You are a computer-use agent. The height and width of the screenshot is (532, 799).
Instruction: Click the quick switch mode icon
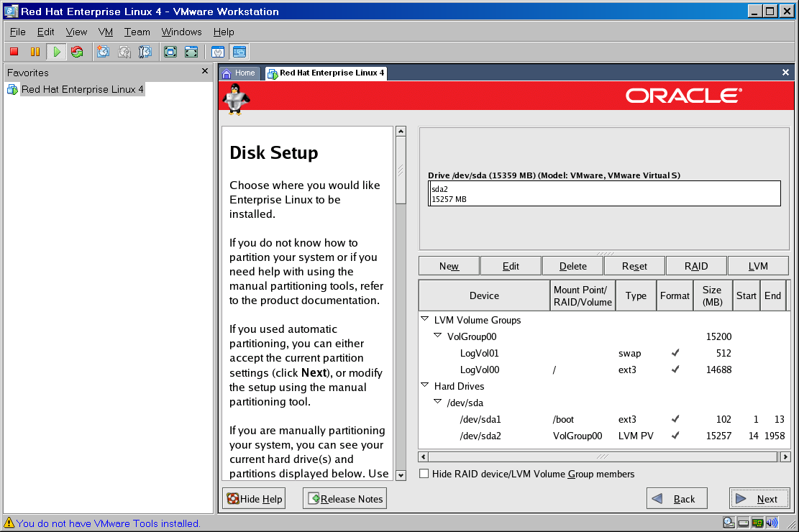[191, 52]
